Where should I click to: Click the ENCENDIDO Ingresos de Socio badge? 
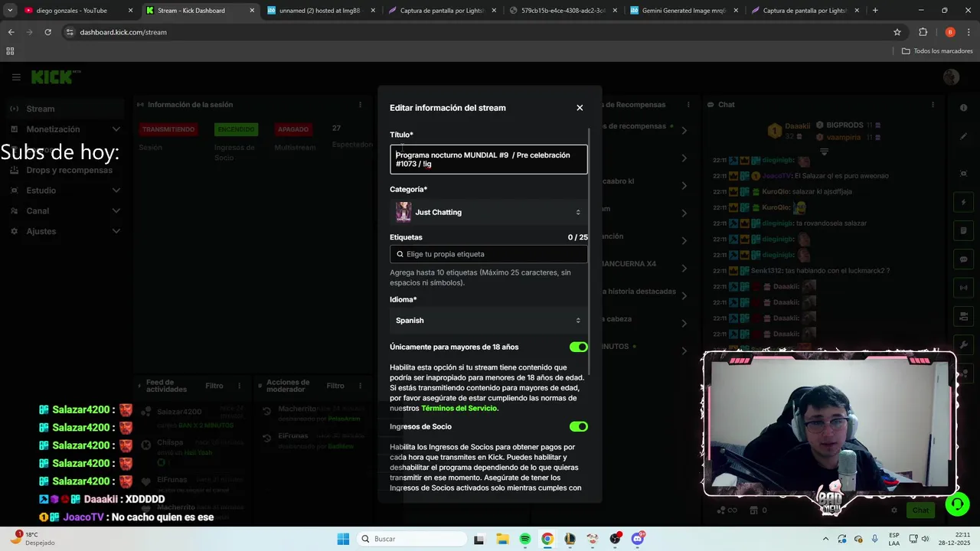click(x=236, y=129)
